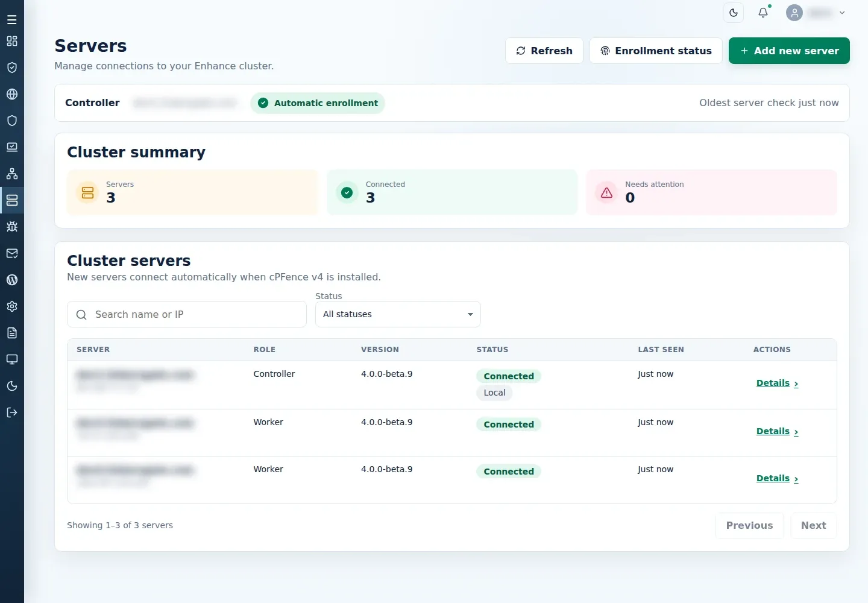Viewport: 868px width, 603px height.
Task: Click the Version column header
Action: coord(380,350)
